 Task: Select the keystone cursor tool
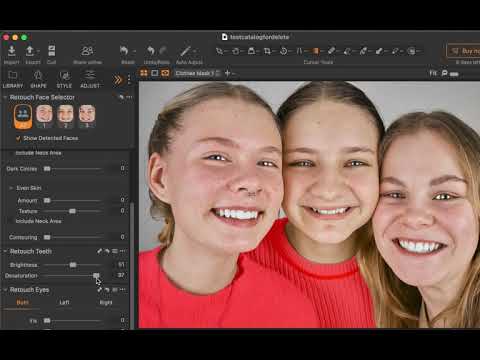299,51
